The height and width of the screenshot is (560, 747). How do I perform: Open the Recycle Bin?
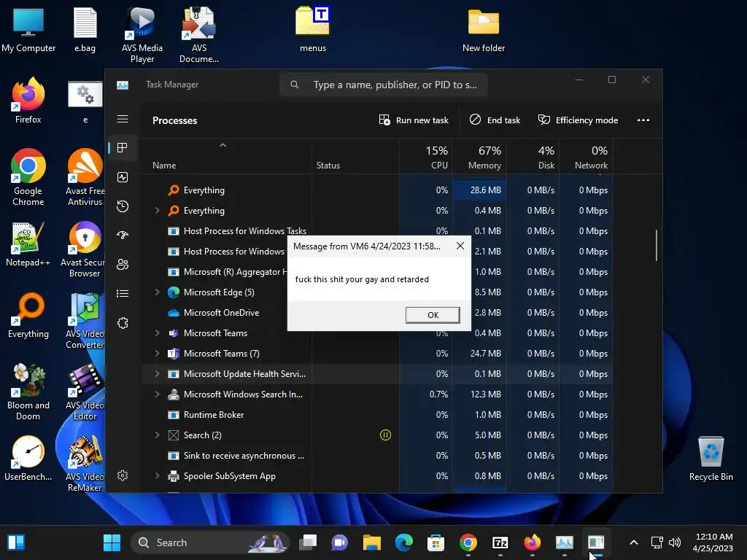[x=711, y=458]
